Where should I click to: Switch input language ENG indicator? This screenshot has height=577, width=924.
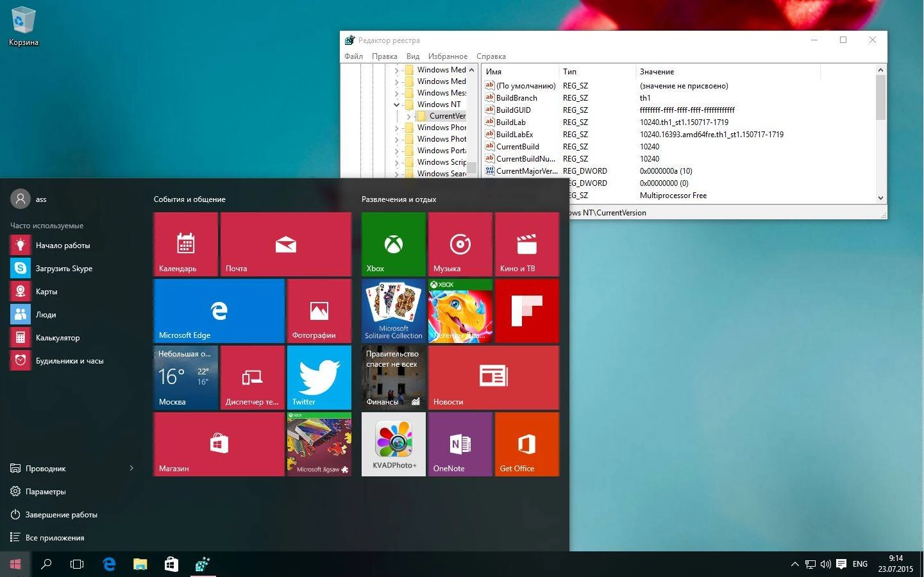(860, 564)
